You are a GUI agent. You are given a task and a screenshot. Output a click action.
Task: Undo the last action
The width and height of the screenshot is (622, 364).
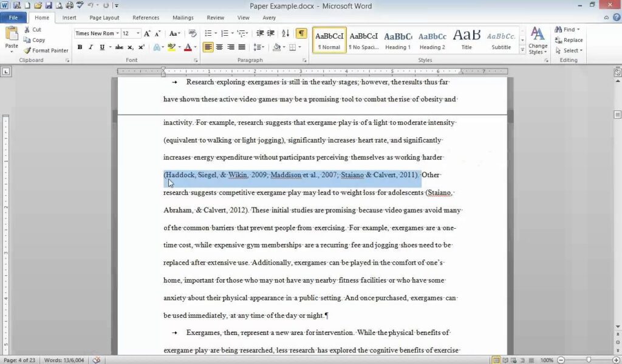tap(91, 5)
